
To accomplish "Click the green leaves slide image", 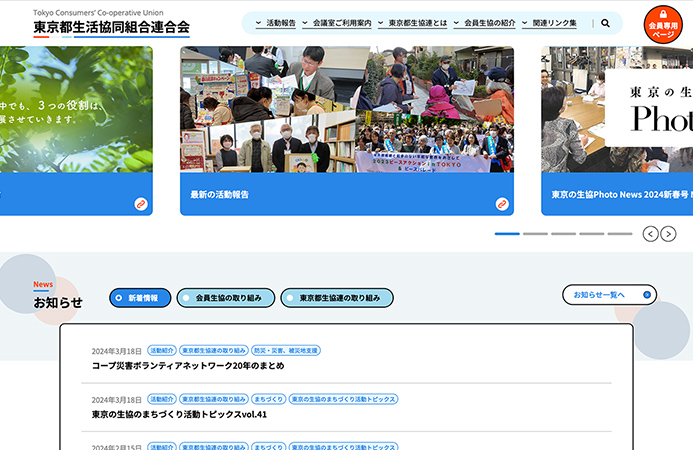I will coord(76,109).
